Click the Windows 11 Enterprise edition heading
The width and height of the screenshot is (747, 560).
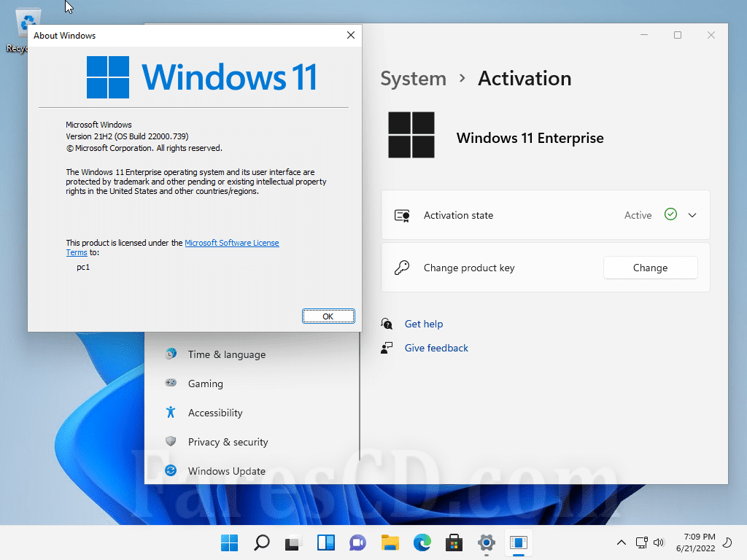click(x=530, y=138)
